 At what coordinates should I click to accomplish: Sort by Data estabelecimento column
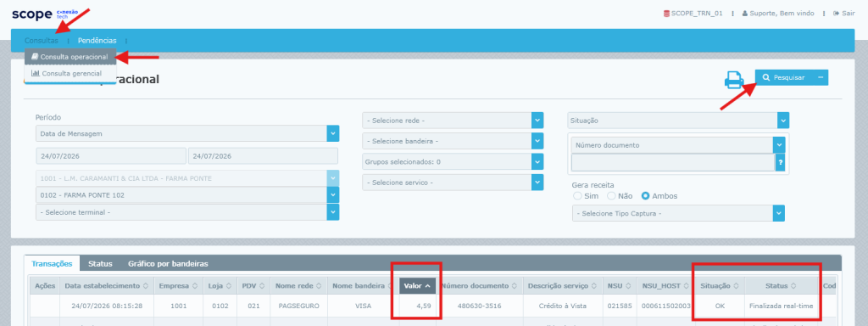(107, 286)
